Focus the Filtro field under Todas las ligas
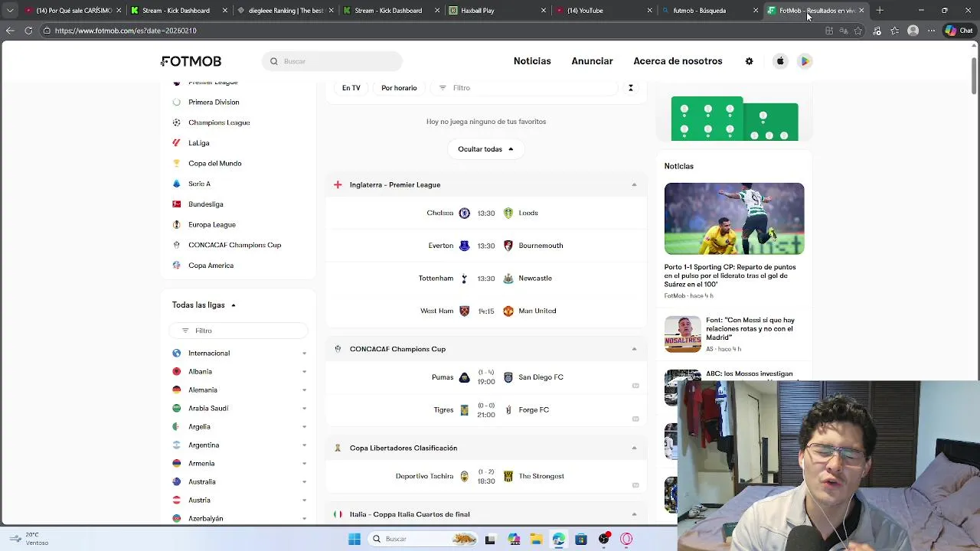Screen dimensions: 980x551 coord(238,331)
